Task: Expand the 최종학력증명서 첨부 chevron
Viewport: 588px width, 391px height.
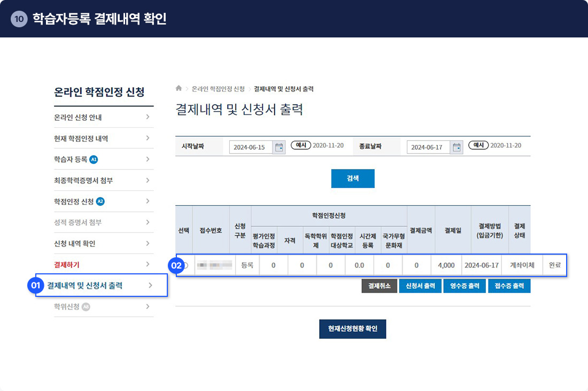Action: (x=148, y=181)
